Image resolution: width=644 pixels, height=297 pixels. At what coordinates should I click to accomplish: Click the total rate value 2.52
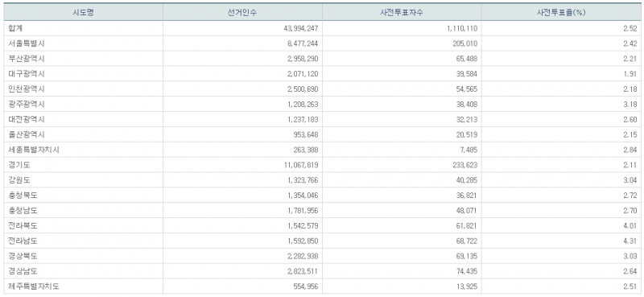click(630, 28)
